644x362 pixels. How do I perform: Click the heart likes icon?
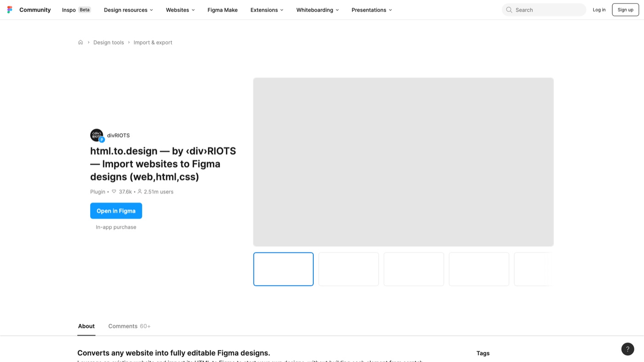114,191
